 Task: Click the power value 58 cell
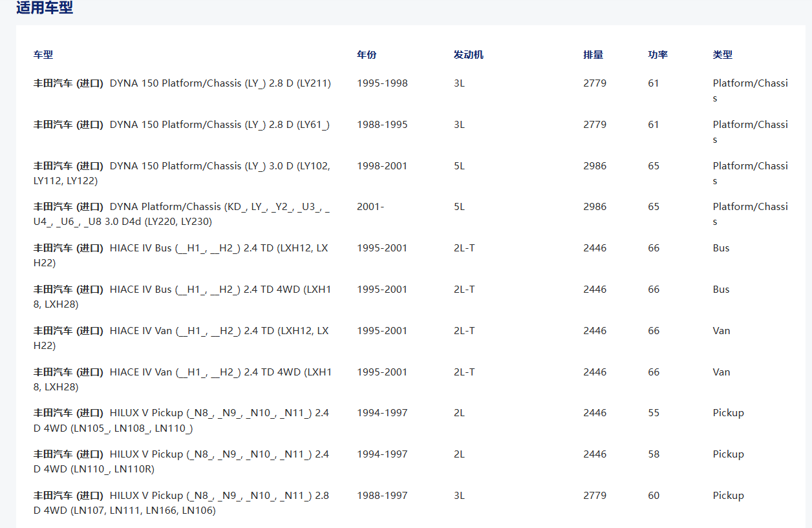[654, 454]
